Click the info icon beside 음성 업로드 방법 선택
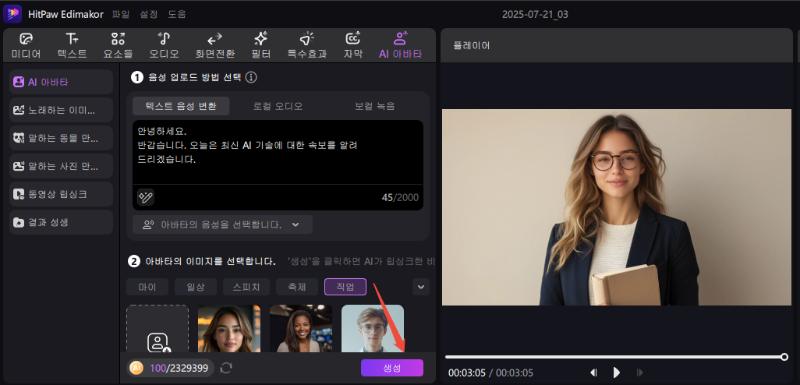 [251, 78]
